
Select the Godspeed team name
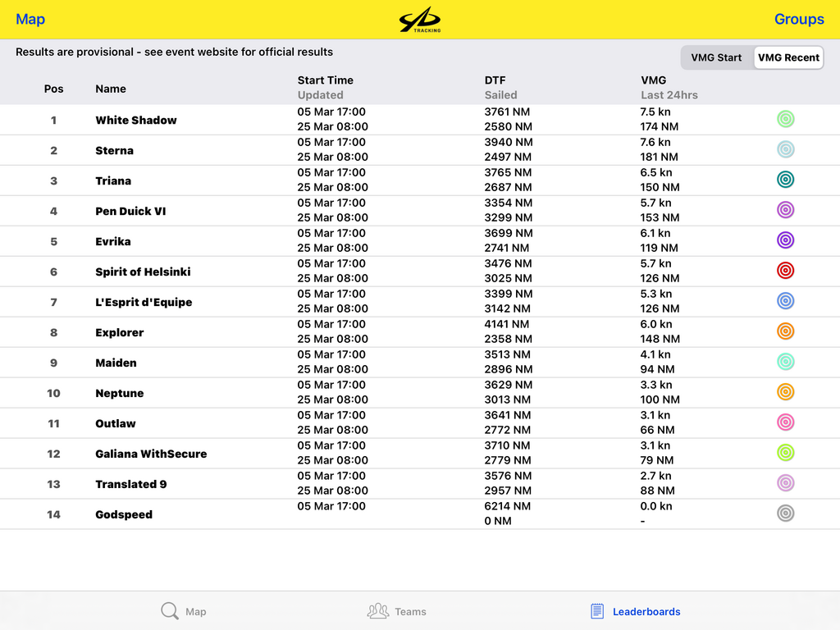(124, 515)
